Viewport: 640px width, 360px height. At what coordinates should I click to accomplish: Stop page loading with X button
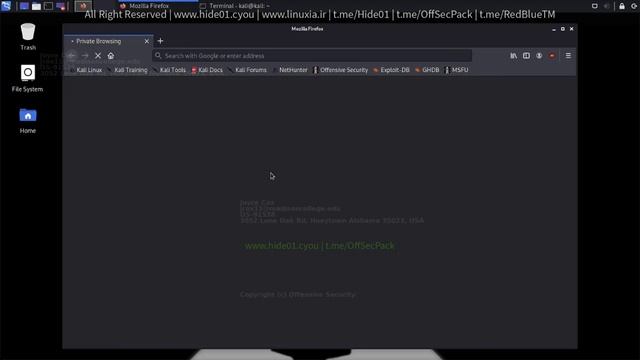pyautogui.click(x=98, y=56)
